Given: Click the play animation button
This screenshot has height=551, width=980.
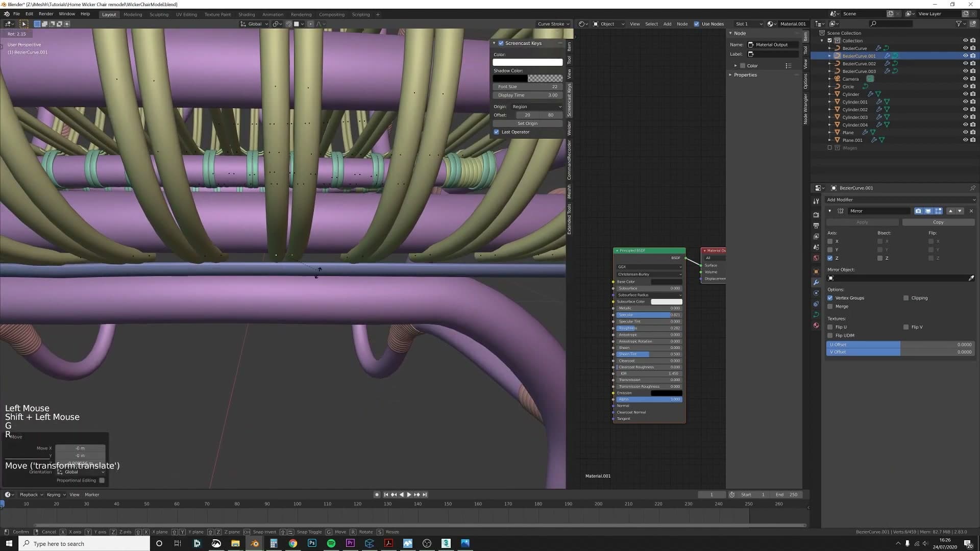Looking at the screenshot, I should [x=409, y=494].
